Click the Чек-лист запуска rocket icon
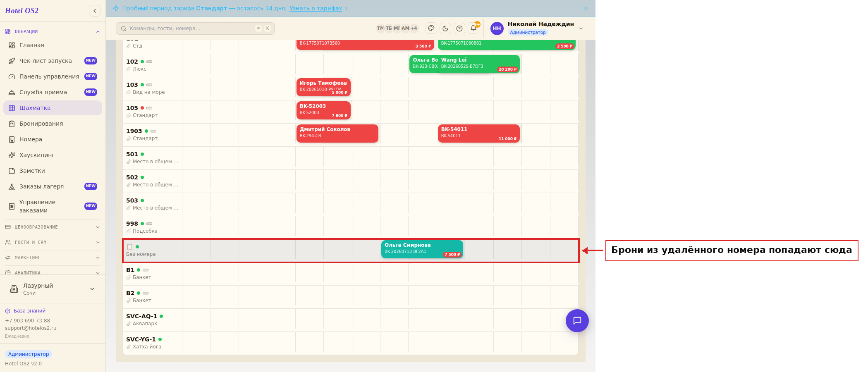This screenshot has height=372, width=868. pos(12,61)
